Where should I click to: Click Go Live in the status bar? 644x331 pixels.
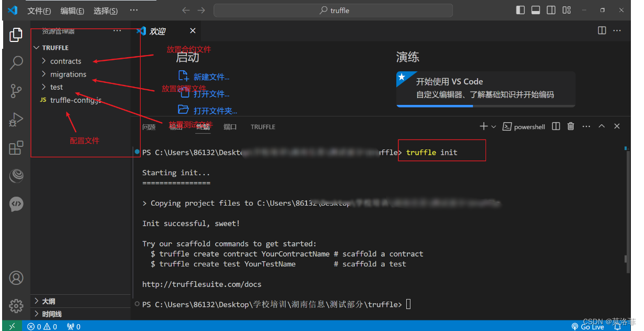point(588,327)
